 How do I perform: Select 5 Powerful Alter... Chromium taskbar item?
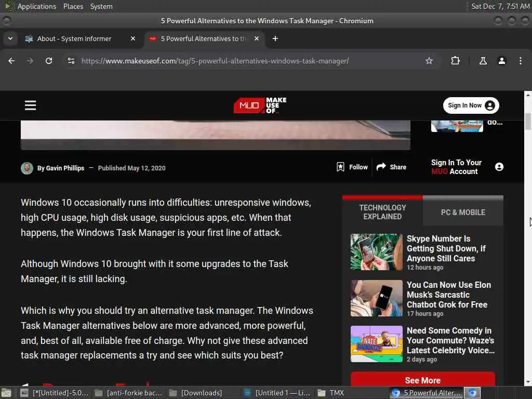pos(426,393)
